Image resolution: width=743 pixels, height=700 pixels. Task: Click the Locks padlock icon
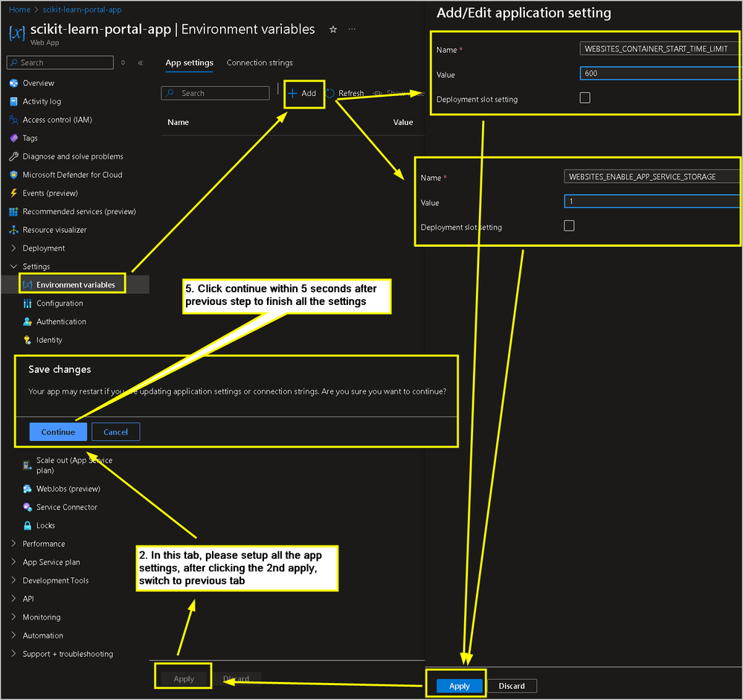[28, 526]
